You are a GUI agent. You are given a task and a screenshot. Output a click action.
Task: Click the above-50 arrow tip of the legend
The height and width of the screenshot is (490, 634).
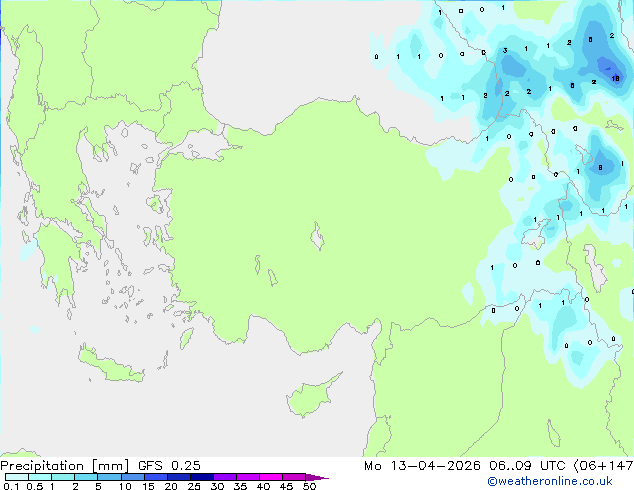click(x=317, y=477)
